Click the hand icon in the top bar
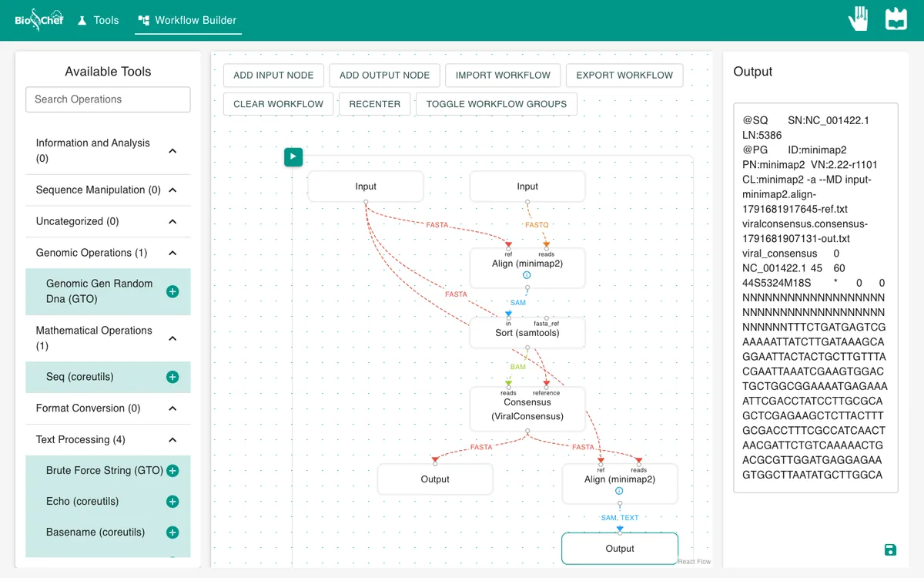This screenshot has height=578, width=924. (859, 19)
